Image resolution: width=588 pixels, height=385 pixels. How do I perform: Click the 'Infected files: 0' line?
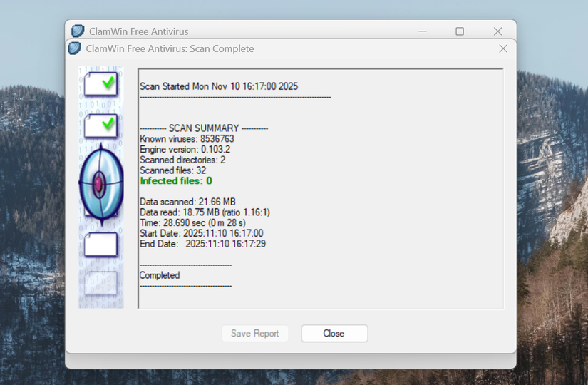[x=176, y=181]
